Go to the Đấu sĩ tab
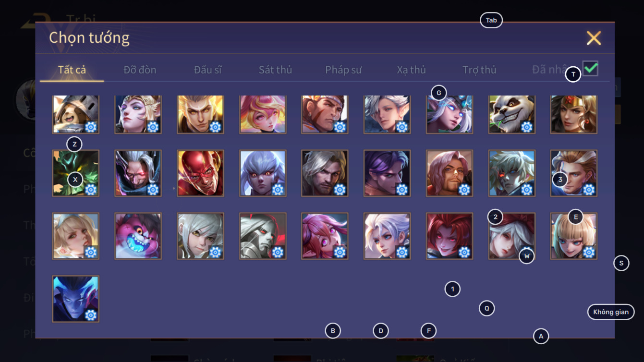 point(208,70)
